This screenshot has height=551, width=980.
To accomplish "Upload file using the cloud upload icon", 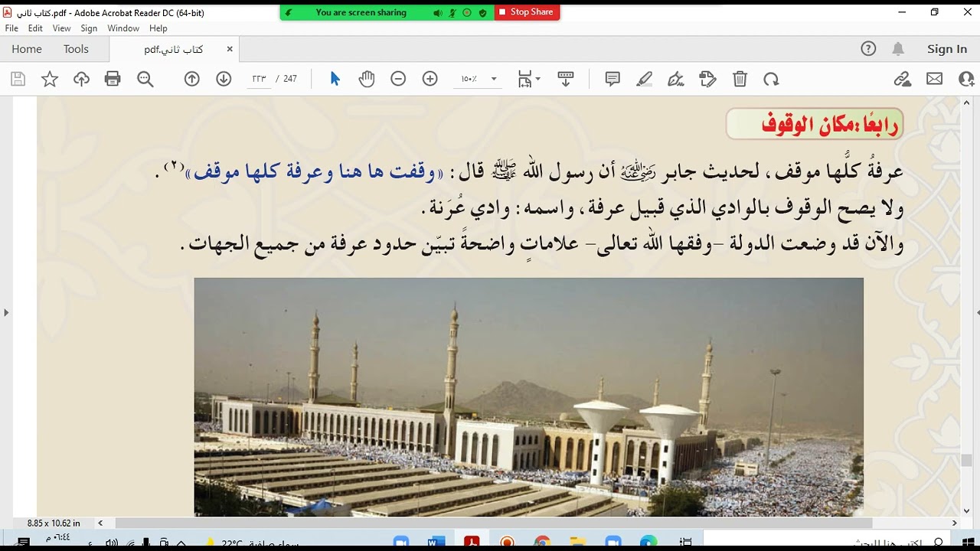I will tap(81, 79).
